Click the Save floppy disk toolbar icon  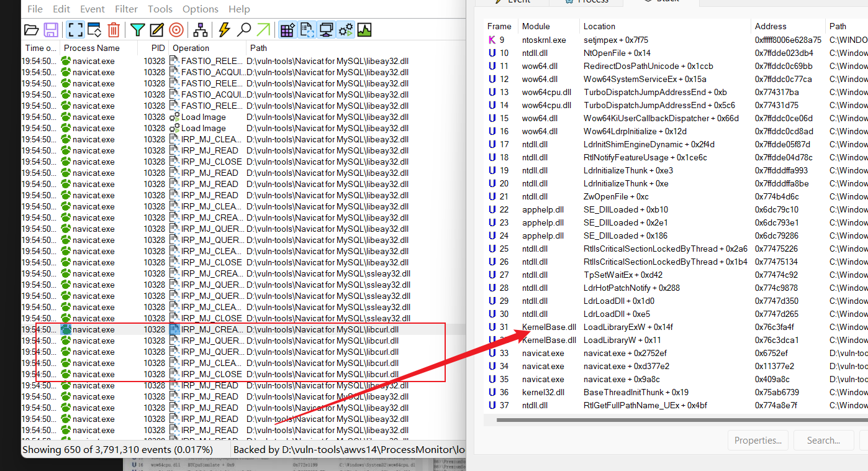[51, 29]
